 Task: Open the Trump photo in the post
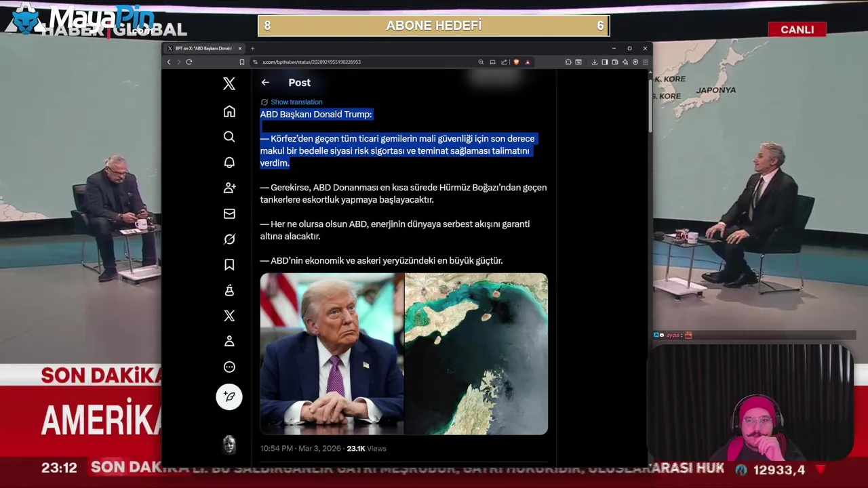click(332, 354)
